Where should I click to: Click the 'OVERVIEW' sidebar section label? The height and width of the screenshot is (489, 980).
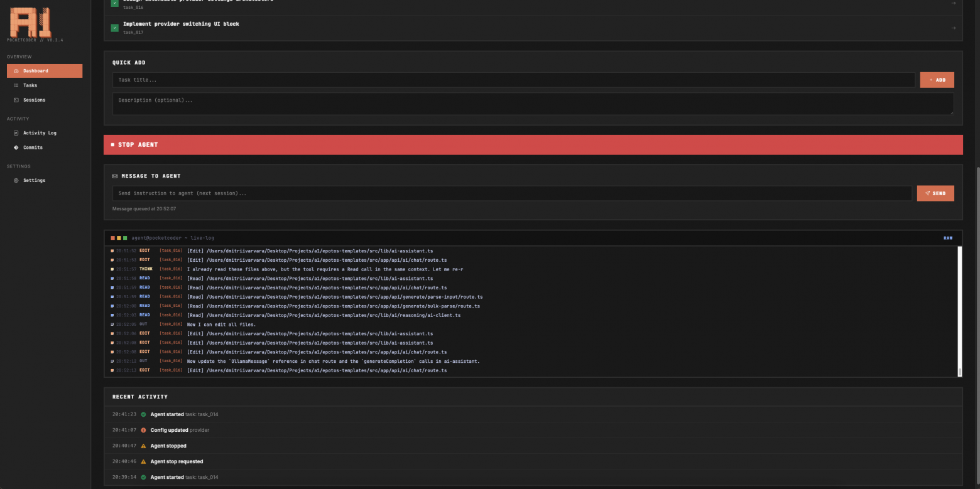click(19, 56)
